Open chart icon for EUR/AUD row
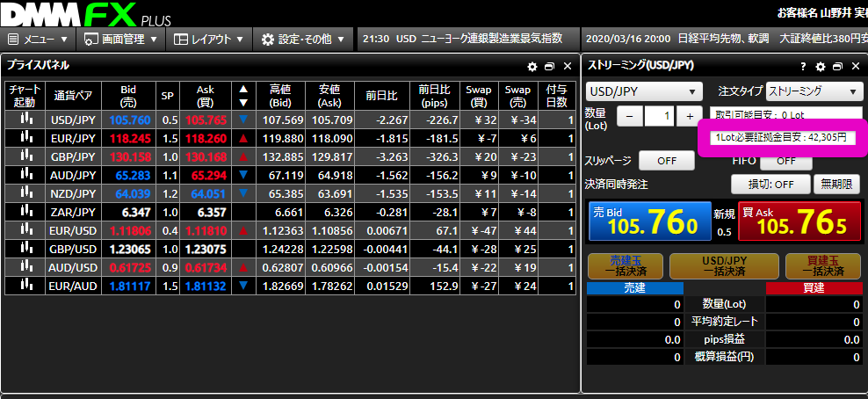Screen dimensions: 868x399 pyautogui.click(x=25, y=286)
